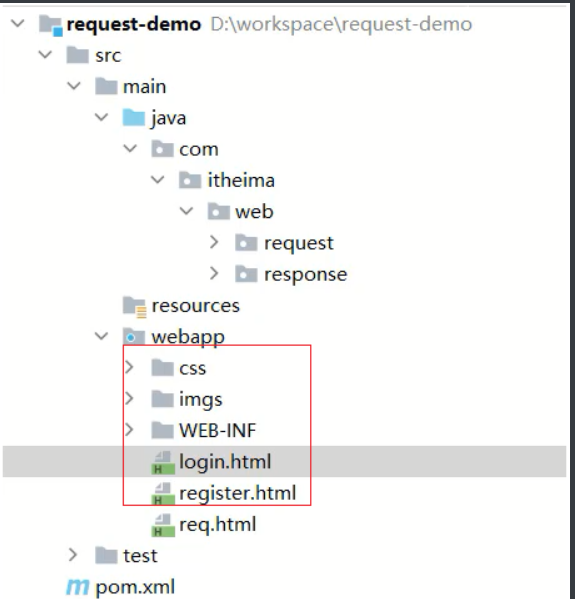Screen dimensions: 575x599
Task: Expand the request package
Action: (x=214, y=243)
